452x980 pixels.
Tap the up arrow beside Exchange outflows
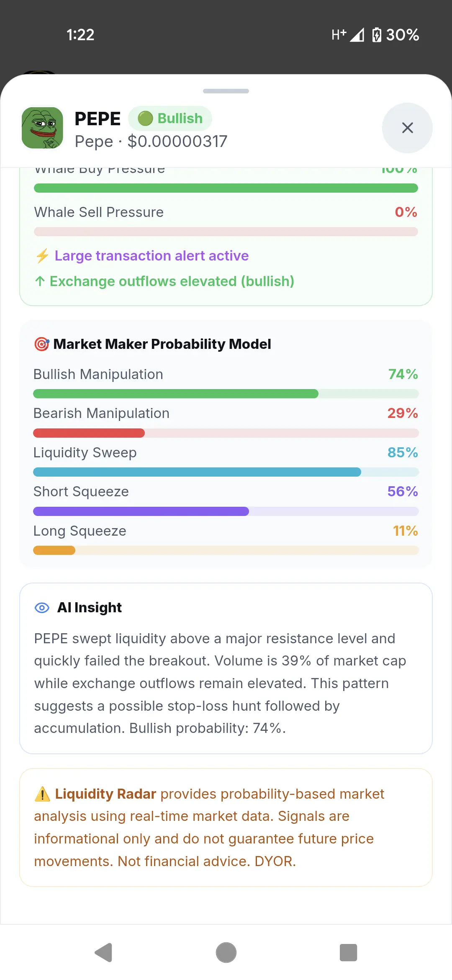(40, 281)
